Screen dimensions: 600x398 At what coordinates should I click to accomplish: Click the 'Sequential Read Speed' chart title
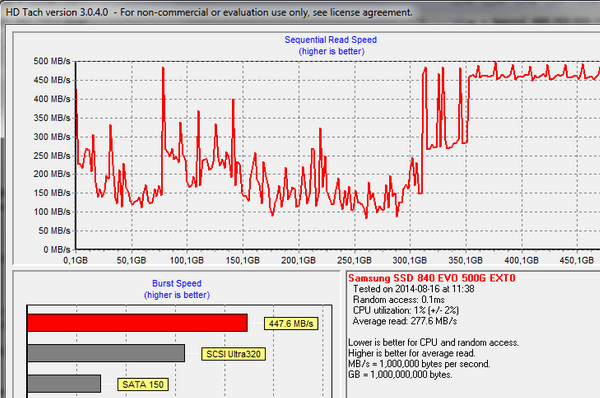click(x=331, y=40)
